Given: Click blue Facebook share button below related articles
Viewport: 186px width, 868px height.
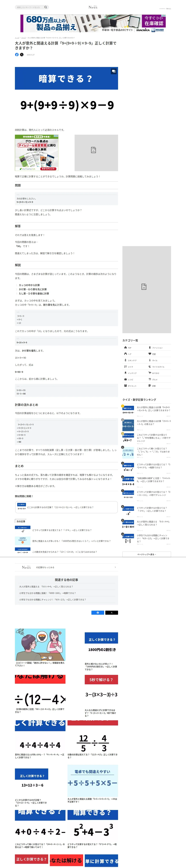Looking at the screenshot, I should point(97,613).
